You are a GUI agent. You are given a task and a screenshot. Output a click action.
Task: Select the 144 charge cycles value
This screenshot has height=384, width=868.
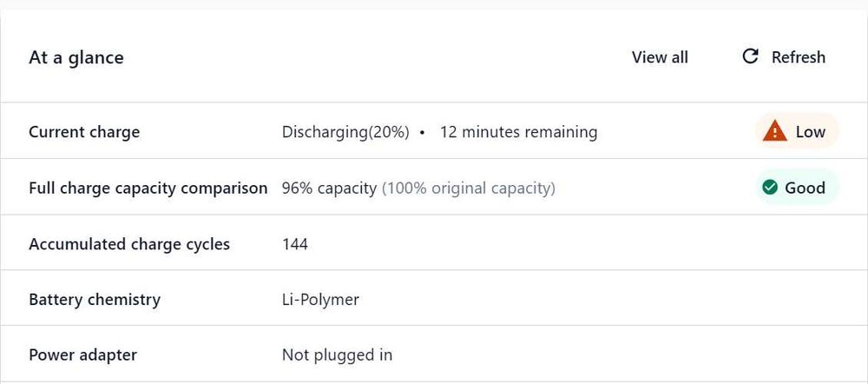click(x=295, y=244)
